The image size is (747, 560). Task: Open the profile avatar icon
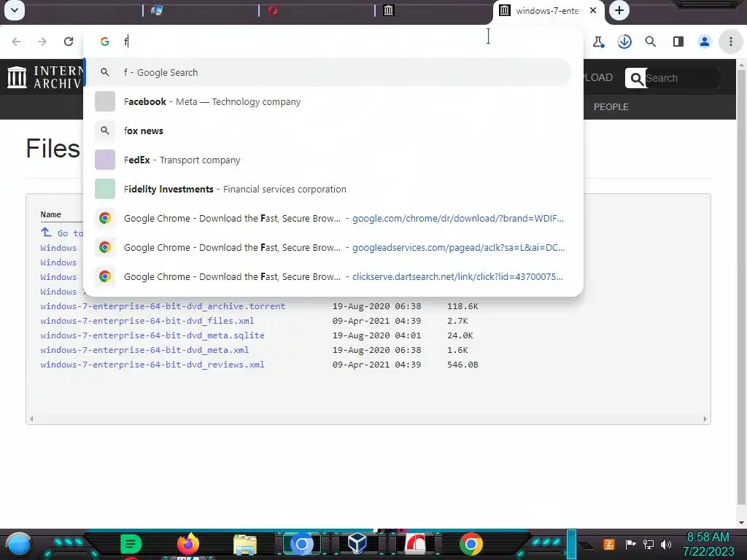705,42
